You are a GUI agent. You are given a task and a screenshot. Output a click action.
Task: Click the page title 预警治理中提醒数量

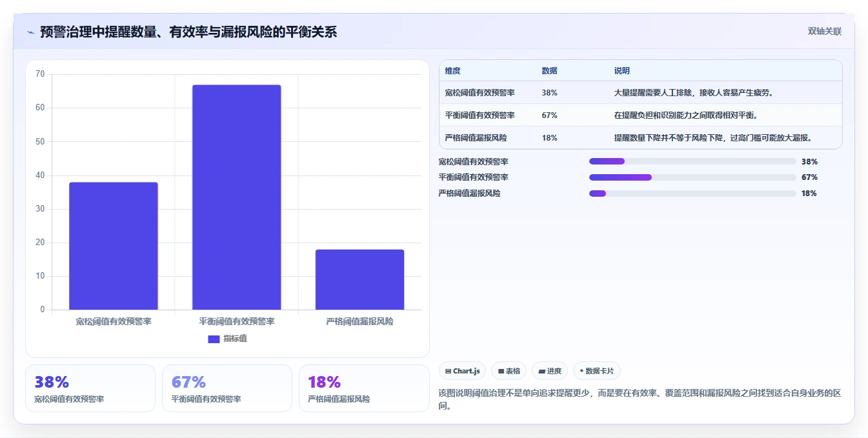[188, 32]
